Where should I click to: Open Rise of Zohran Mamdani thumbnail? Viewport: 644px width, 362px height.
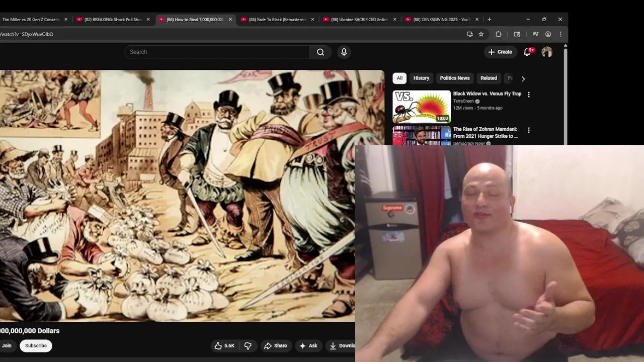[422, 135]
